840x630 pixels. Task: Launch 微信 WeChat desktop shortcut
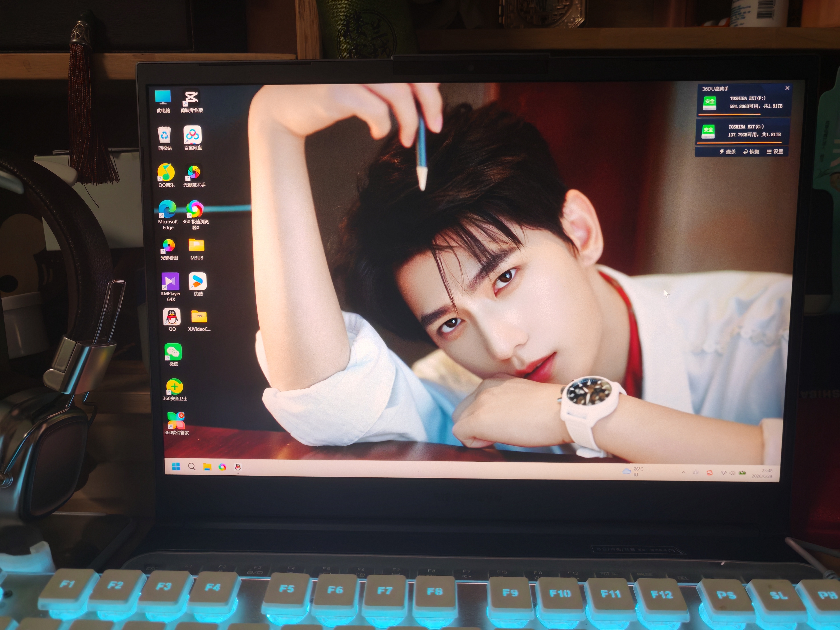coord(173,355)
